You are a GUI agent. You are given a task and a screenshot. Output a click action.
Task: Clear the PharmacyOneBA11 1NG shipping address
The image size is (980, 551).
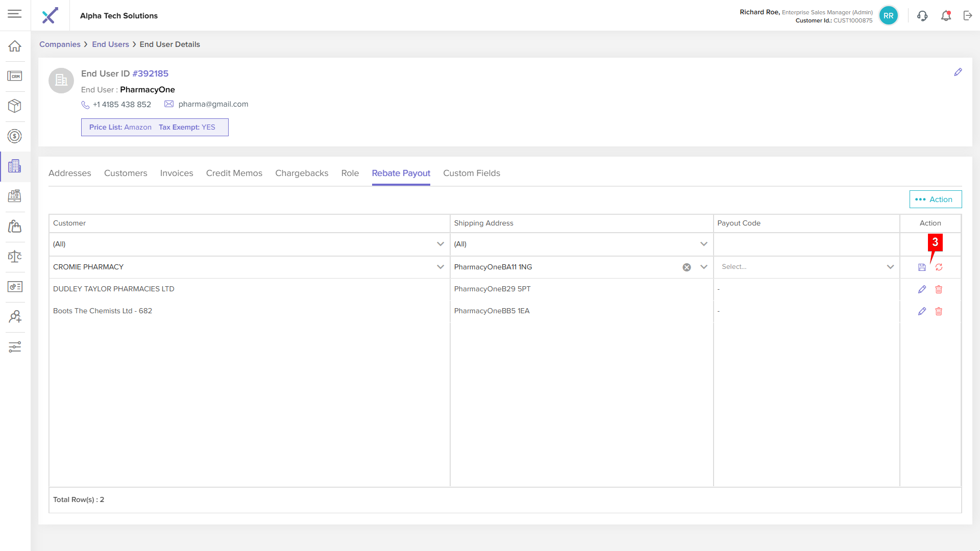(687, 267)
